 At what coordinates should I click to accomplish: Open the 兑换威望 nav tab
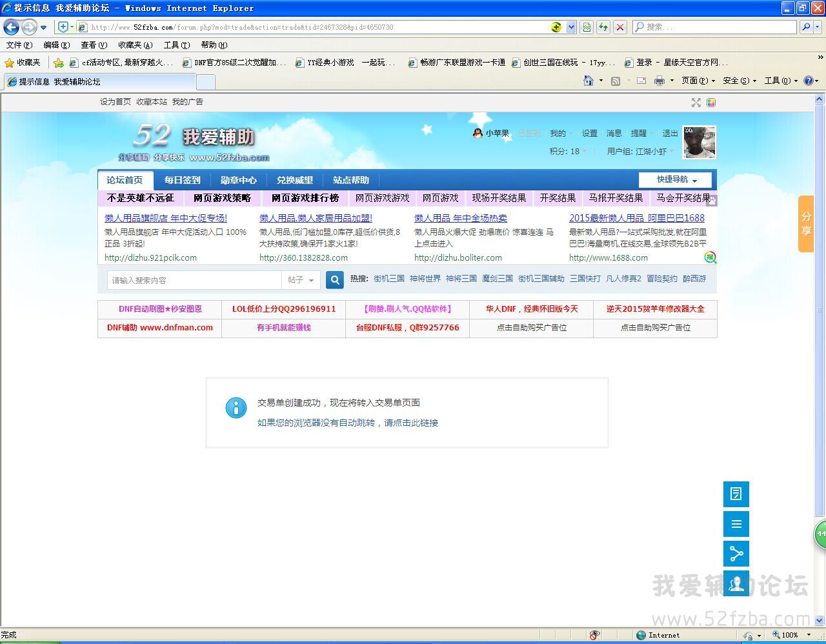[x=294, y=180]
